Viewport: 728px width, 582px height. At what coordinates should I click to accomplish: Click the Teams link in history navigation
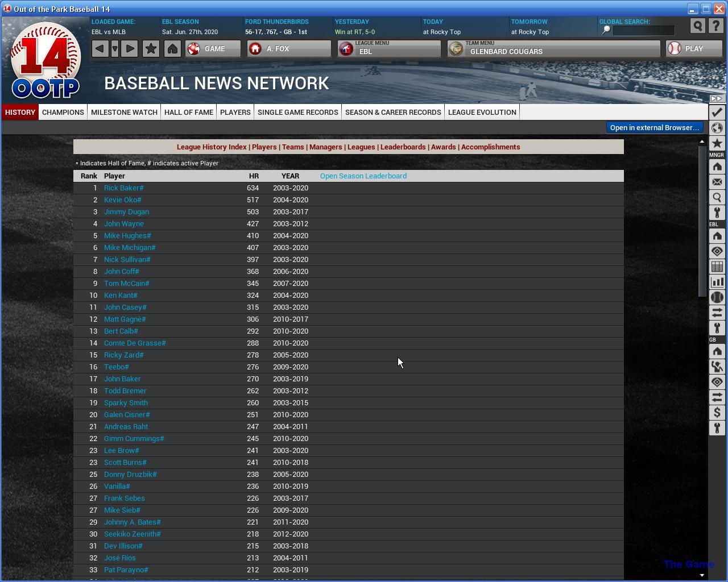(293, 147)
